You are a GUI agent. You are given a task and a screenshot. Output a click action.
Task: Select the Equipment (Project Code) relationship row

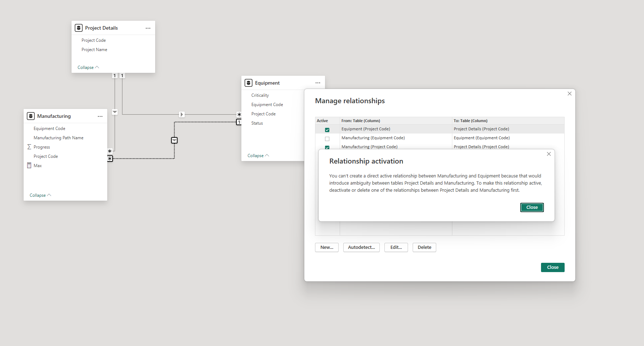(440, 129)
